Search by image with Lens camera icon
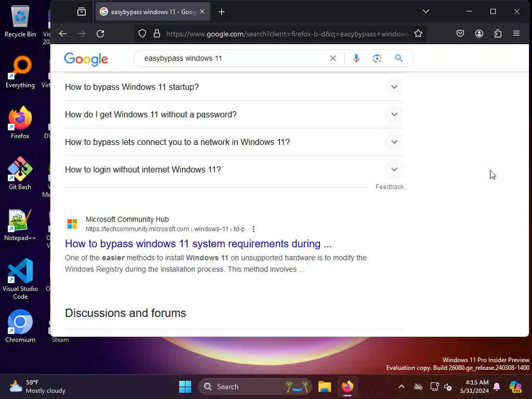532x399 pixels. pyautogui.click(x=377, y=58)
